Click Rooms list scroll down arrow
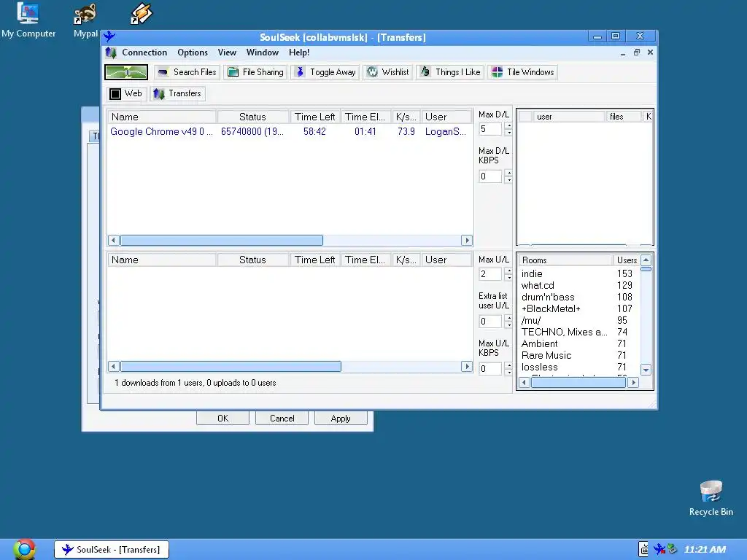The height and width of the screenshot is (560, 747). 646,370
